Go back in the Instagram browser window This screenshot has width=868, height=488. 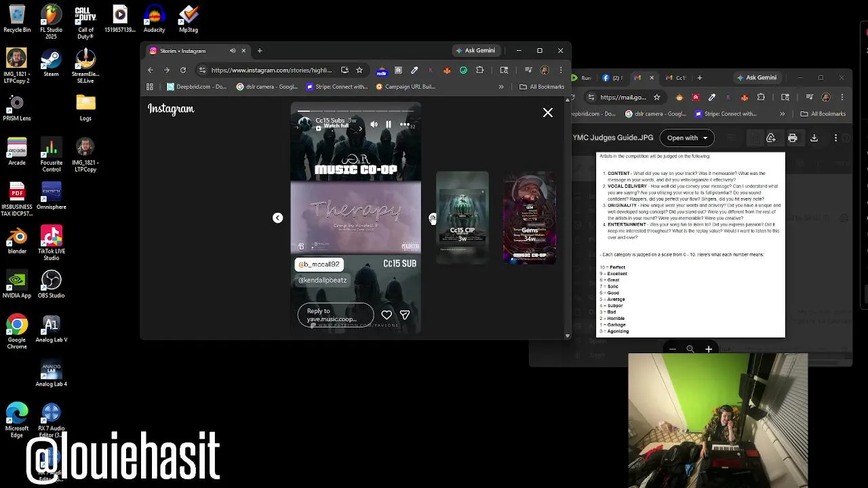151,70
